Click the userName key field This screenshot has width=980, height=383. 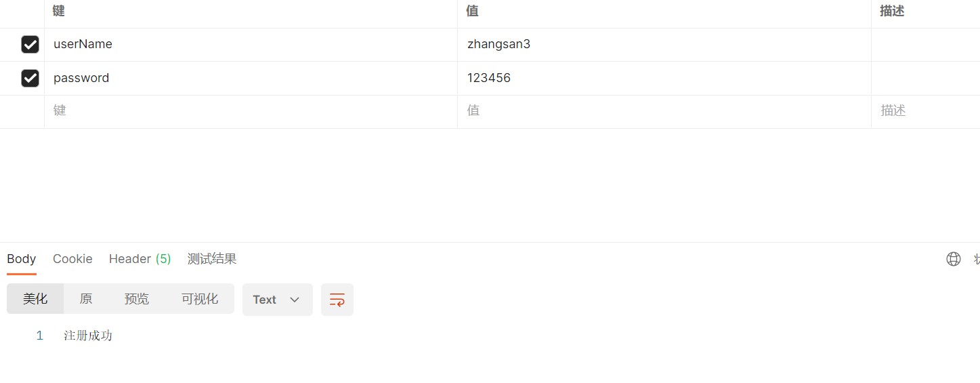(x=251, y=45)
